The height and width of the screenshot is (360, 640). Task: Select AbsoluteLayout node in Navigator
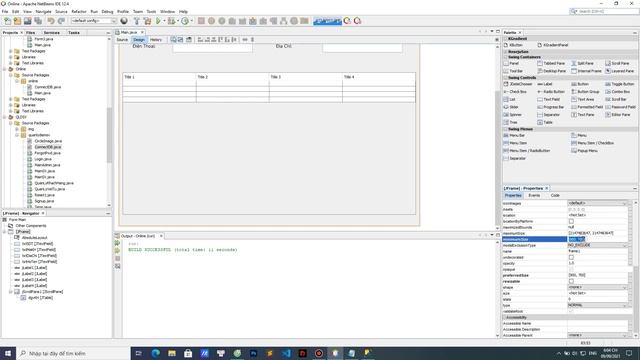click(35, 238)
